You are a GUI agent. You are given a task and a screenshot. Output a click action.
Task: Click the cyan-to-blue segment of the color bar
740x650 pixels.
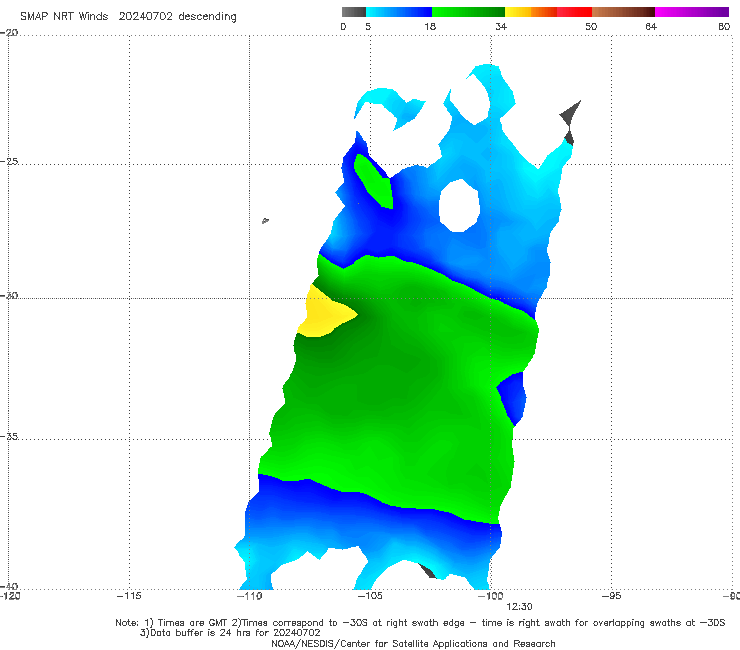pyautogui.click(x=399, y=12)
